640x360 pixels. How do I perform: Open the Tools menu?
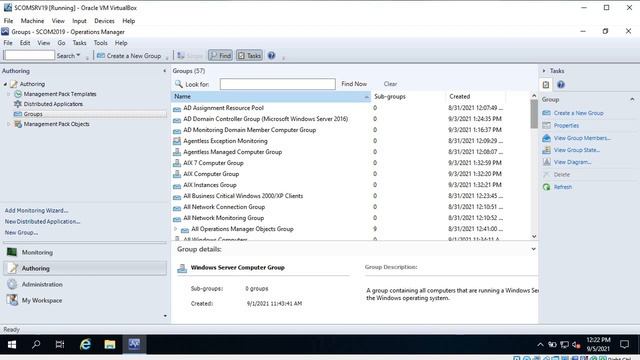point(100,43)
